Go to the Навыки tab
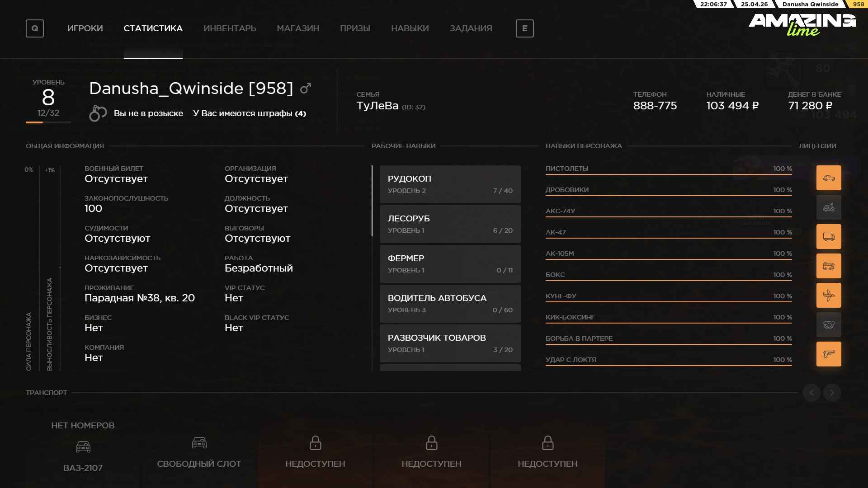The height and width of the screenshot is (488, 868). [x=410, y=28]
